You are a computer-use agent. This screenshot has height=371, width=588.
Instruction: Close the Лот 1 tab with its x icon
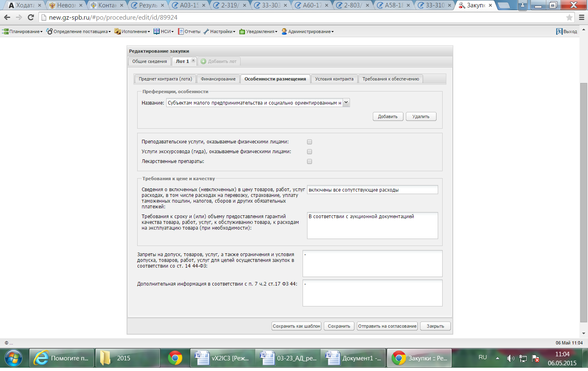point(194,60)
